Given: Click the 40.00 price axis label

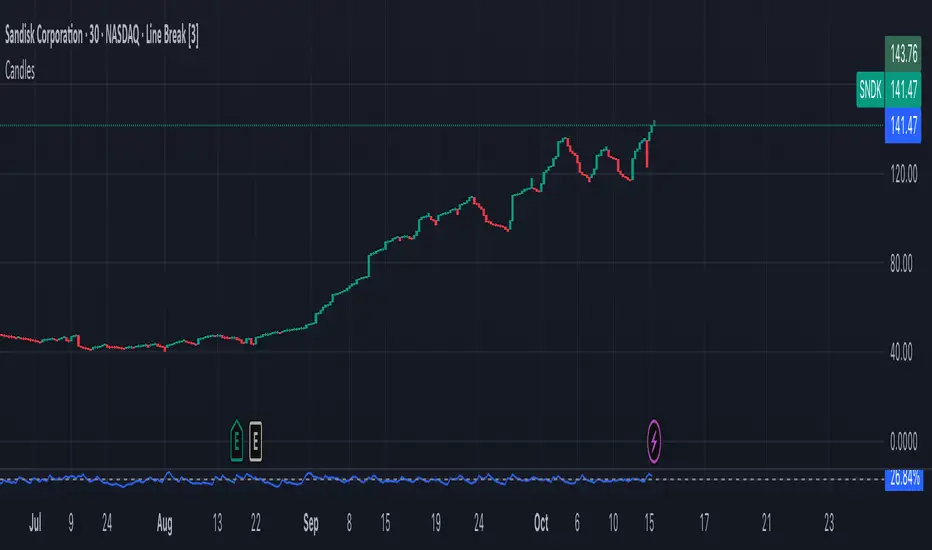Looking at the screenshot, I should pos(905,352).
